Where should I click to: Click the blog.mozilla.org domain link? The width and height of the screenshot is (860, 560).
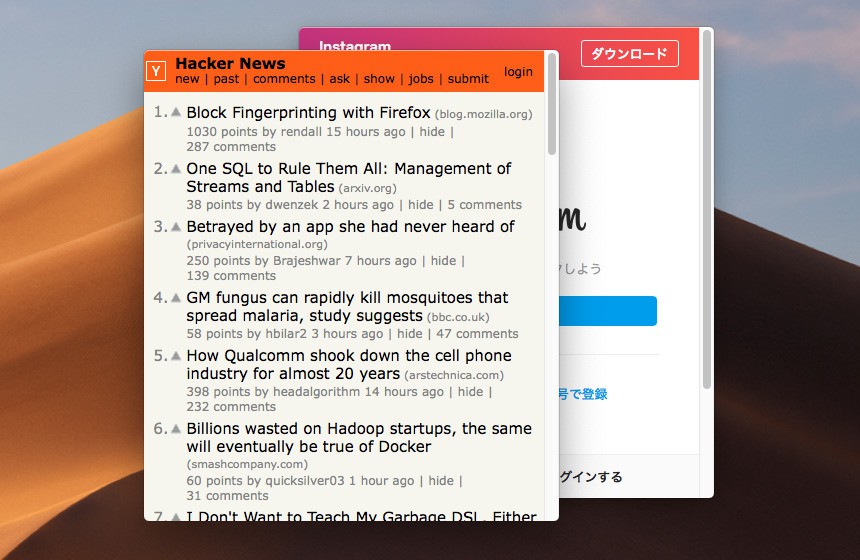click(484, 114)
